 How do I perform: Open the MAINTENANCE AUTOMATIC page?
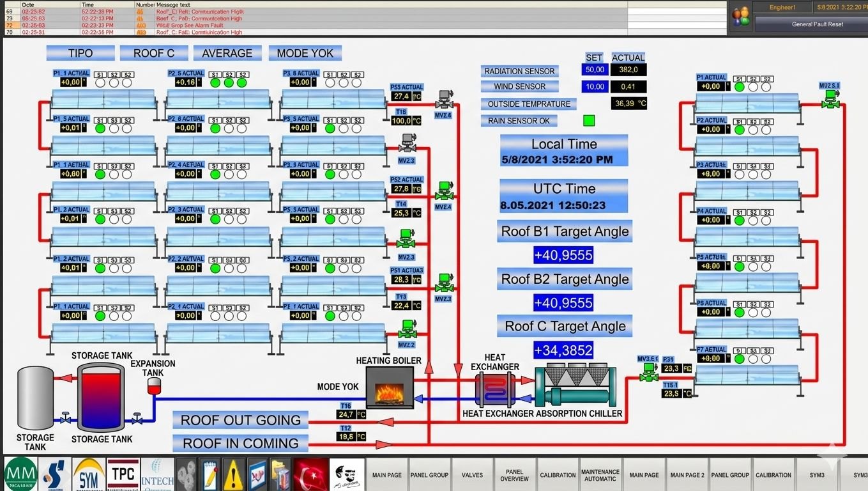tap(600, 475)
